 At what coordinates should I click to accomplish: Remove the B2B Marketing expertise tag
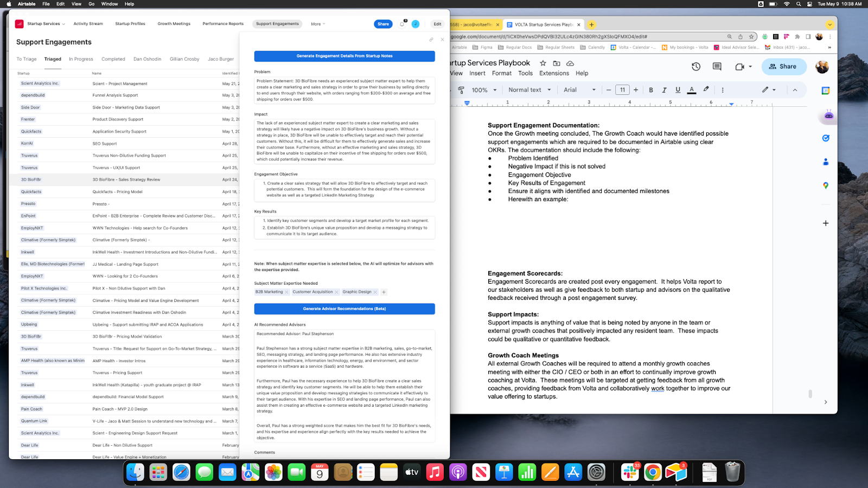(x=286, y=292)
